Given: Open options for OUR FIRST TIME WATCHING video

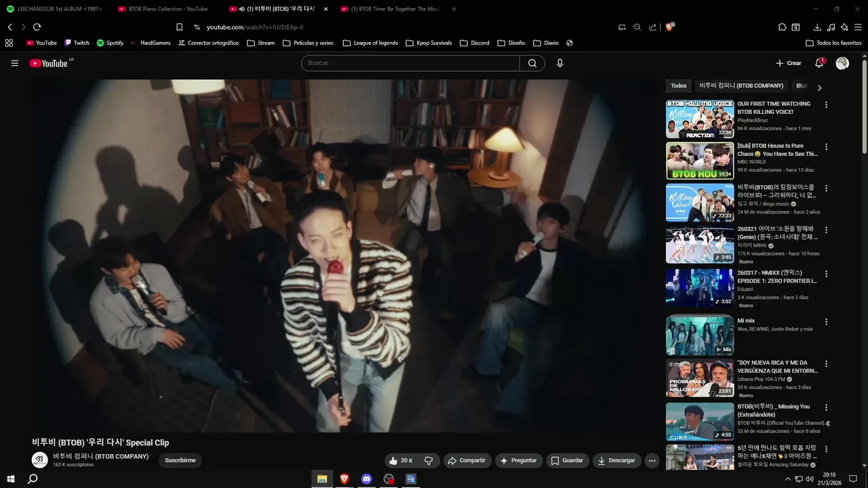Looking at the screenshot, I should 826,105.
